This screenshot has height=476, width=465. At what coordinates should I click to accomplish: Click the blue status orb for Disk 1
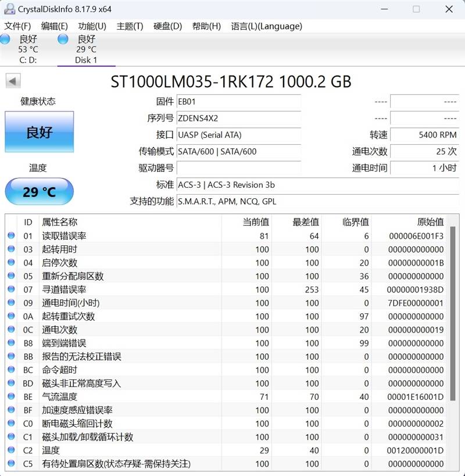[63, 39]
